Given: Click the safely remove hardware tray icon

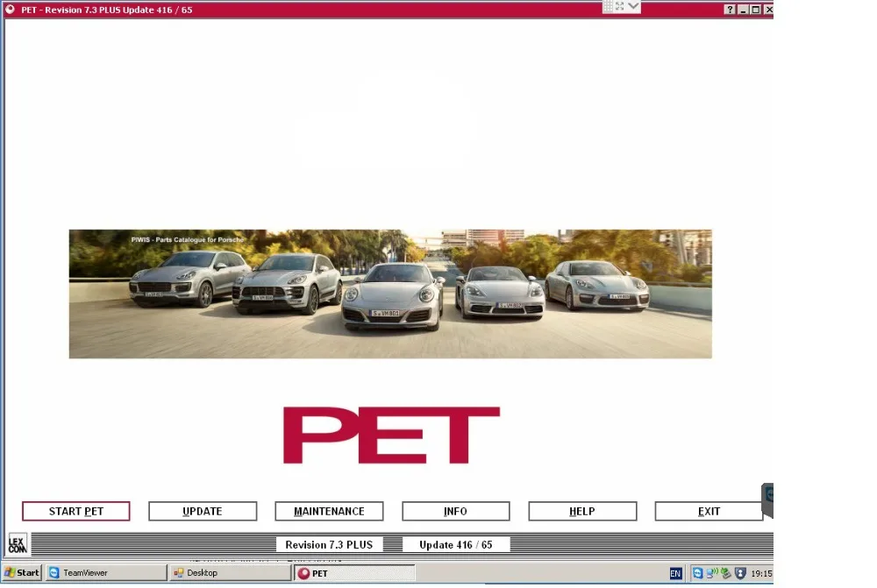Looking at the screenshot, I should tap(726, 573).
